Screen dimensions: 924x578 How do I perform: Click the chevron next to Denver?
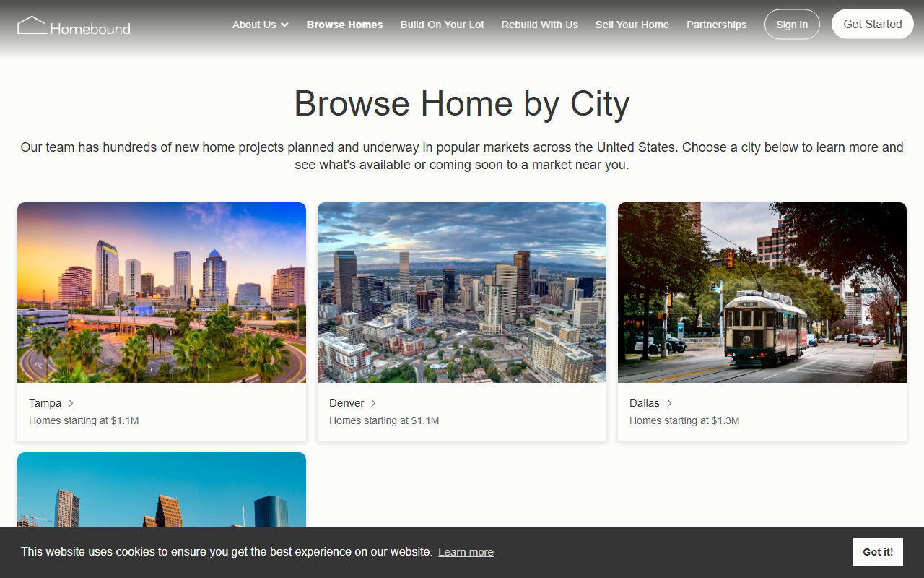click(x=373, y=403)
